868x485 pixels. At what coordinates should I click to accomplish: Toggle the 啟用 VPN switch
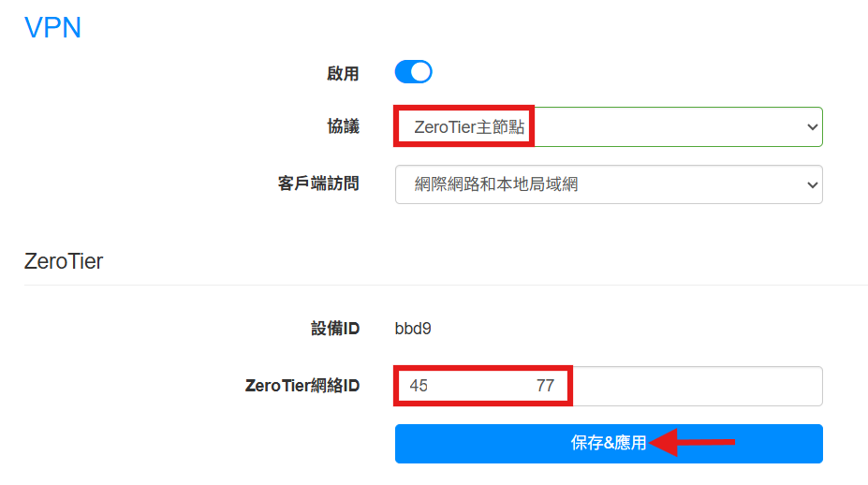(413, 72)
